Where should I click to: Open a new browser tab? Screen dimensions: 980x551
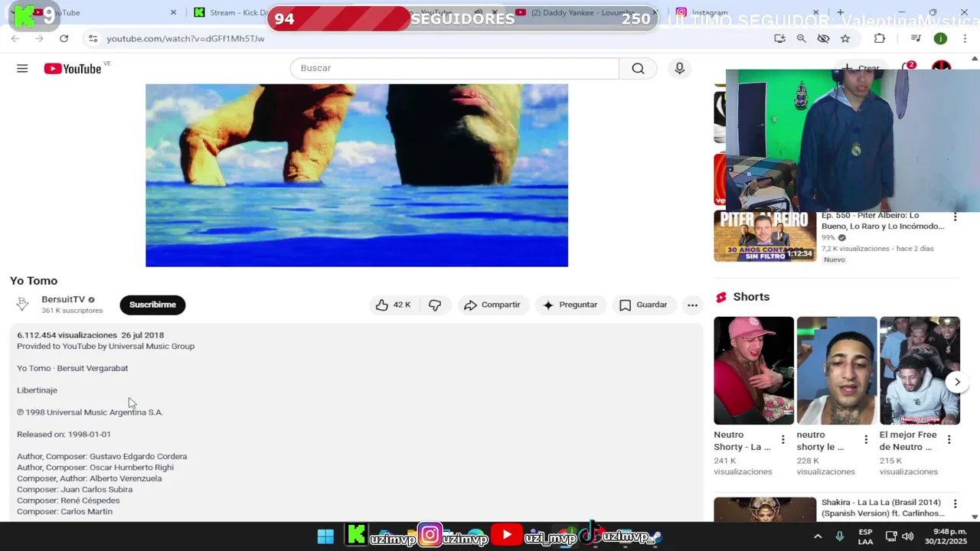841,12
